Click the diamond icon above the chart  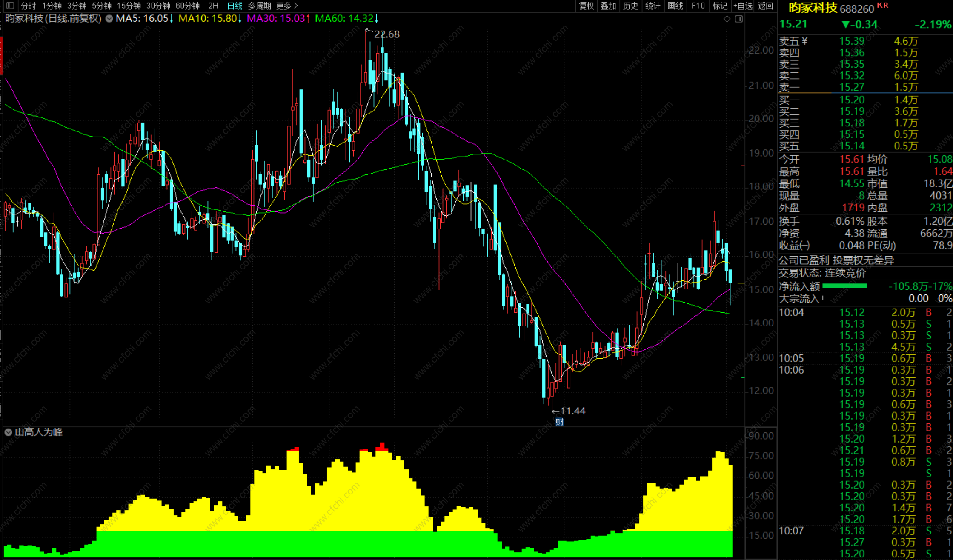tap(727, 19)
